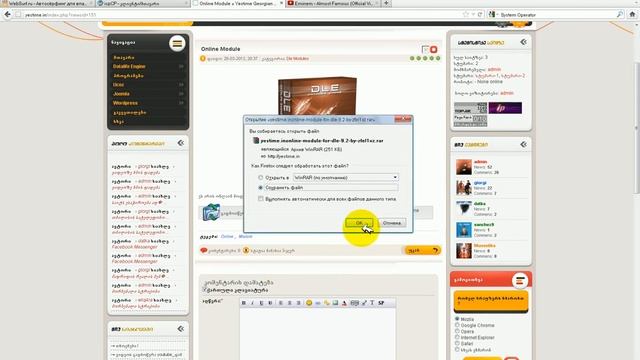
Task: Click the SP spoiler button in editor
Action: pyautogui.click(x=381, y=303)
